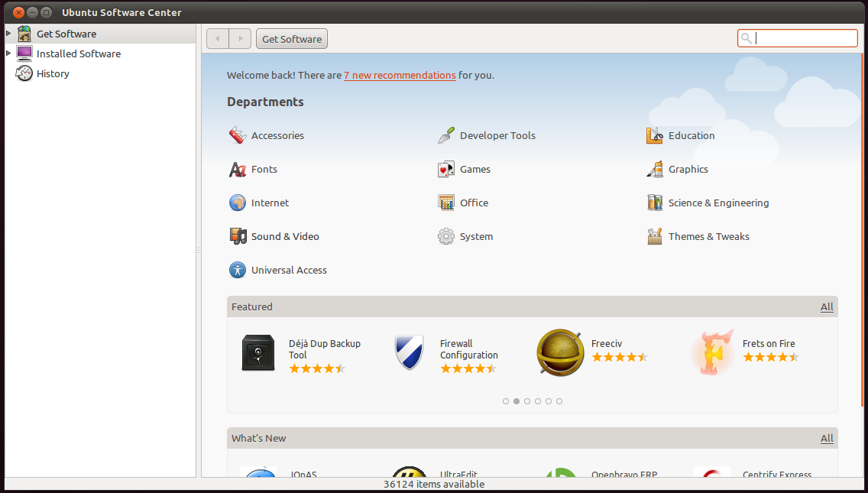Open the Science & Engineering label

tap(718, 203)
